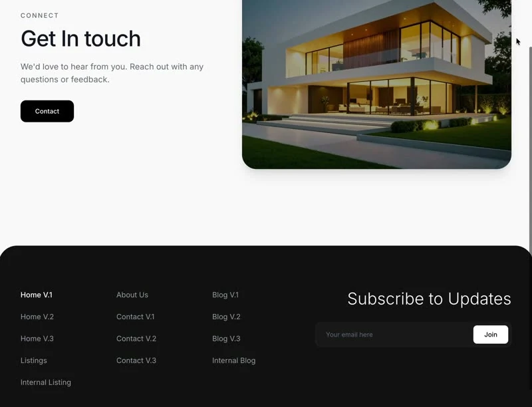This screenshot has width=532, height=407.
Task: Open the Home V.1 footer link
Action: coord(37,295)
